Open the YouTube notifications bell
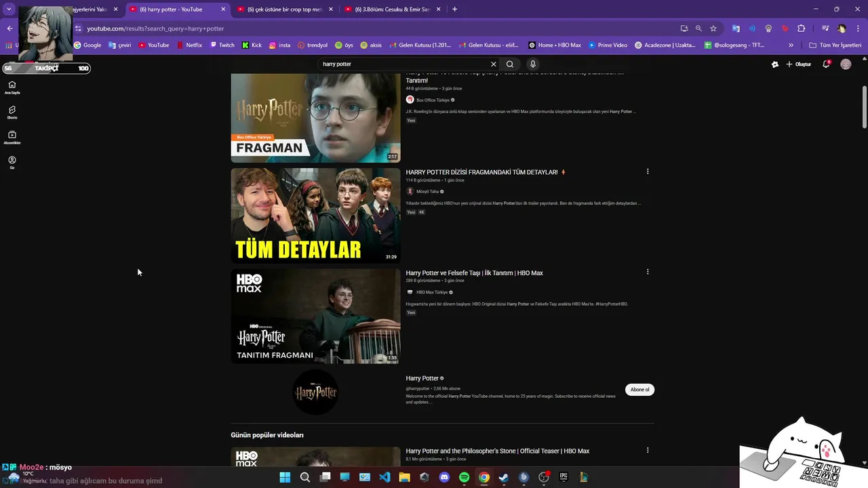This screenshot has height=488, width=868. coord(826,64)
